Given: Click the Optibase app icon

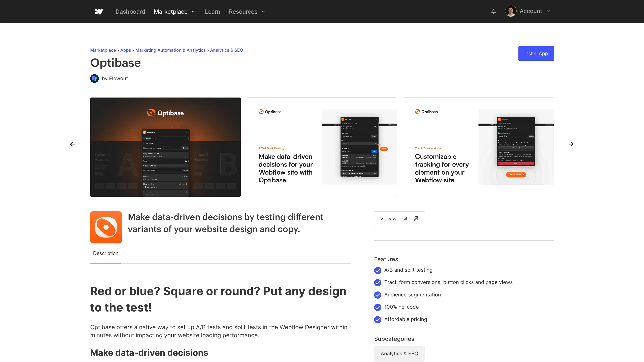Looking at the screenshot, I should [106, 227].
